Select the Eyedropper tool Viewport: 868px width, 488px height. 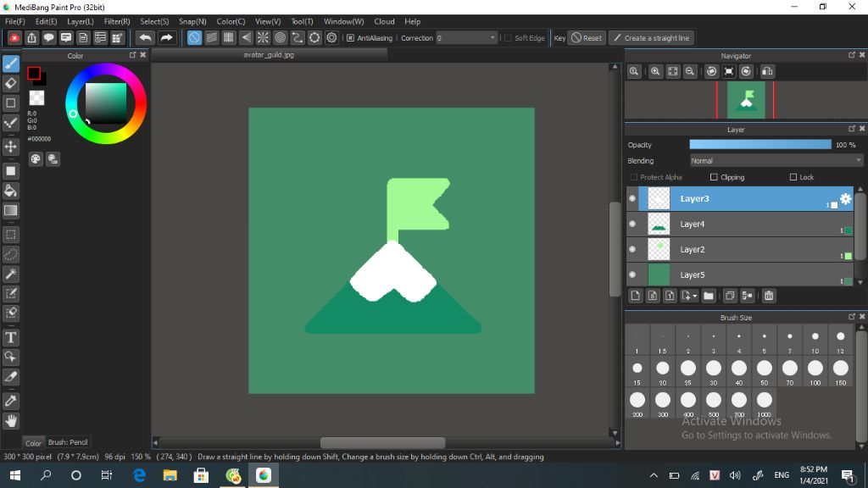click(x=11, y=401)
